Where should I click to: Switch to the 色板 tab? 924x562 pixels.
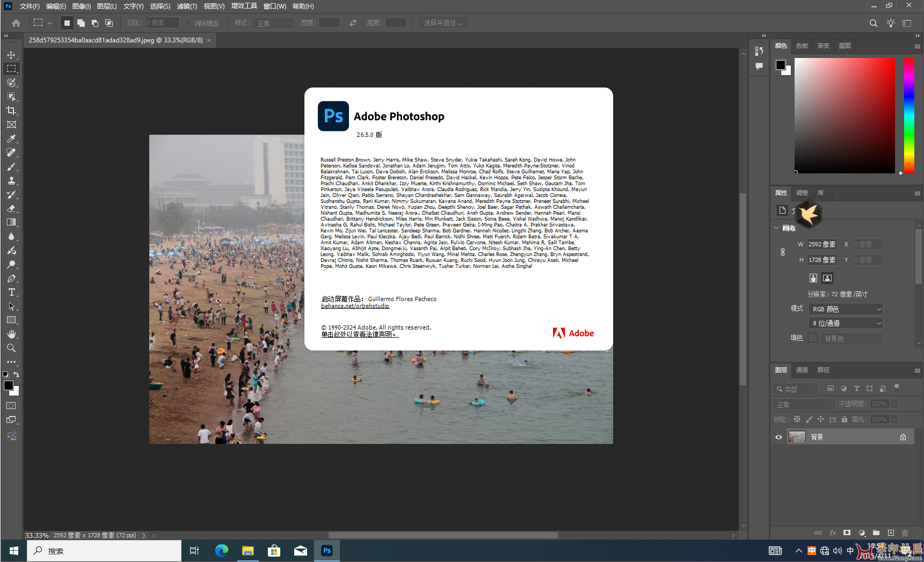tap(802, 46)
